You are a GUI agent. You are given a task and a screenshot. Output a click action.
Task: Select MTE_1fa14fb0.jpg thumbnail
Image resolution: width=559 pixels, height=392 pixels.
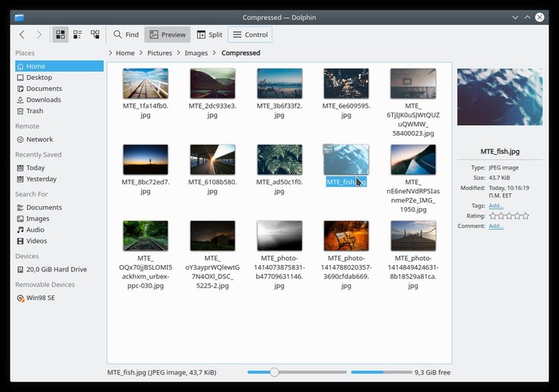click(x=145, y=83)
